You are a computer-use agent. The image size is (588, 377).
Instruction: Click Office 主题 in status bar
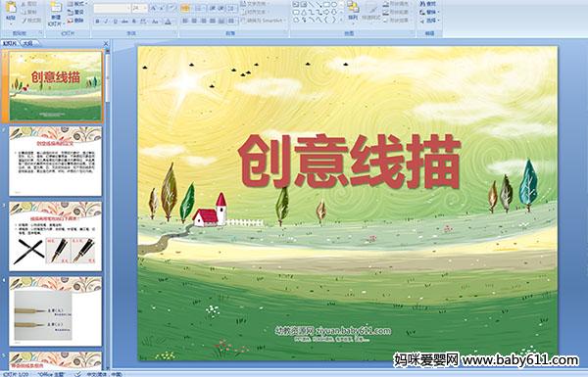click(51, 374)
